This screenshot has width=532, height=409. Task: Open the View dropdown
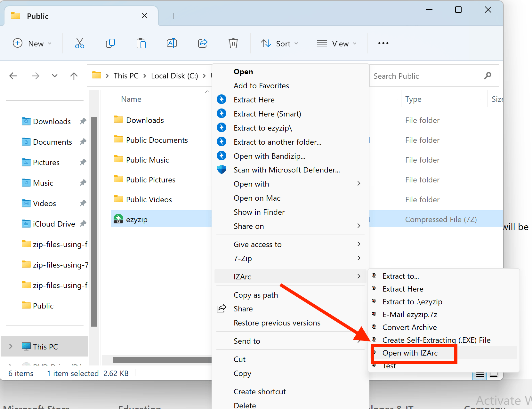(336, 43)
